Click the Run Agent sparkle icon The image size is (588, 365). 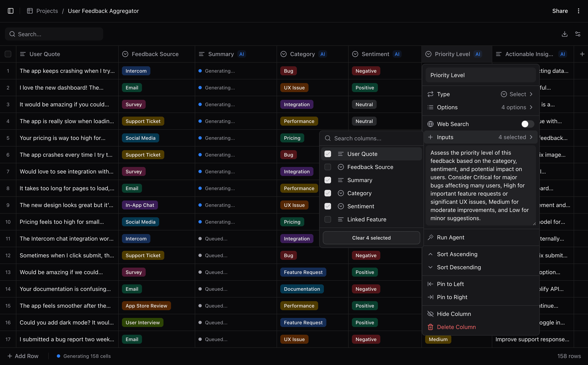pos(431,237)
